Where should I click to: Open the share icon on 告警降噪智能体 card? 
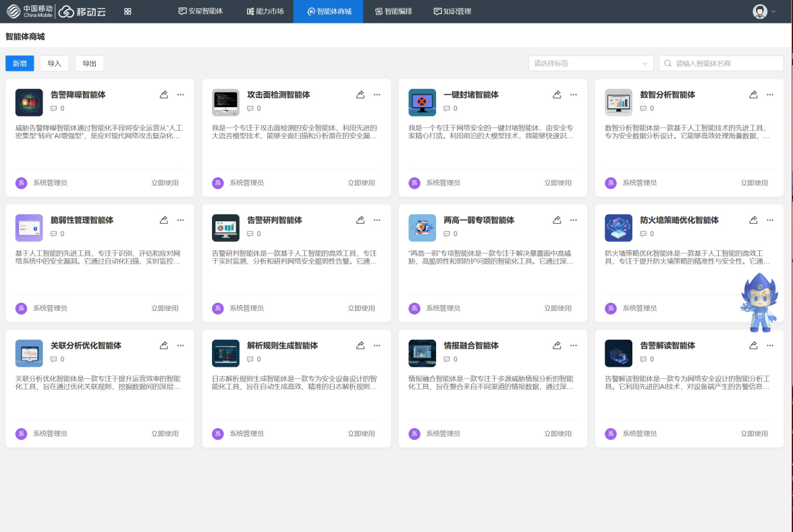point(163,95)
